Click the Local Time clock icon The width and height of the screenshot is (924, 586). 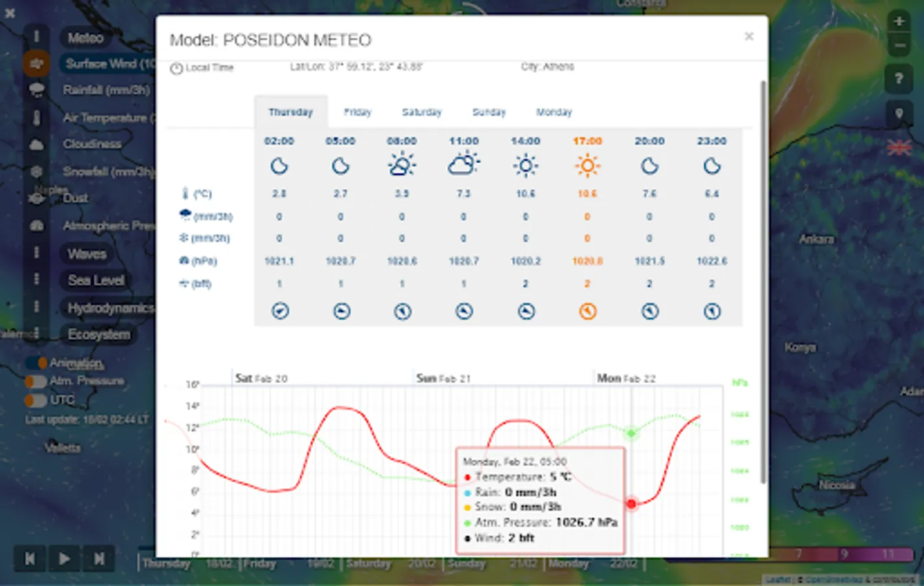tap(177, 68)
